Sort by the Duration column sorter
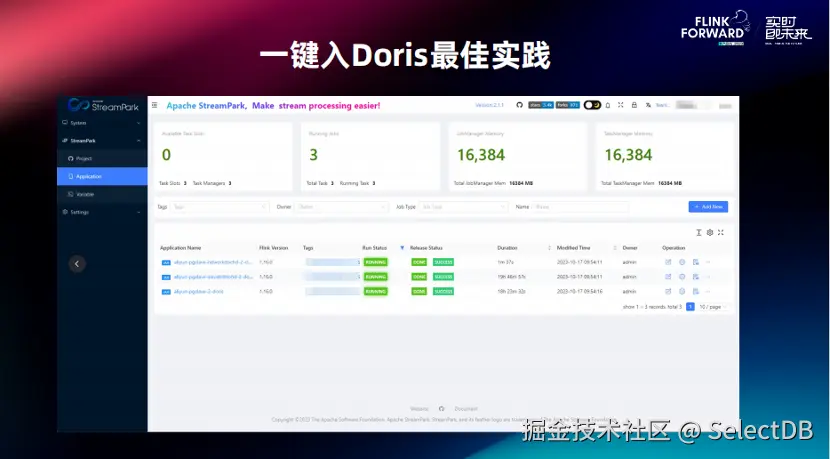Image resolution: width=830 pixels, height=460 pixels. (549, 248)
